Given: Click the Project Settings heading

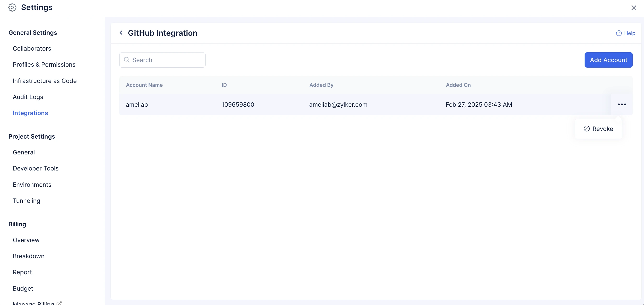Looking at the screenshot, I should pos(32,137).
